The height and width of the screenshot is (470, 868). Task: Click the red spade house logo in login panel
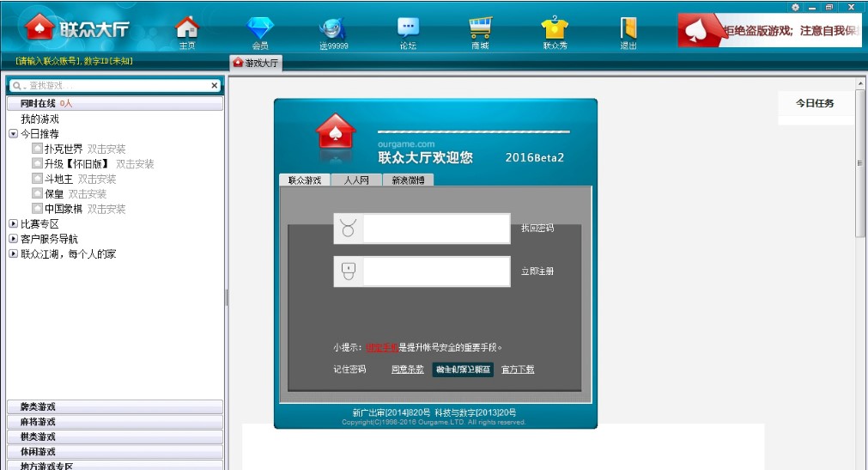(336, 132)
